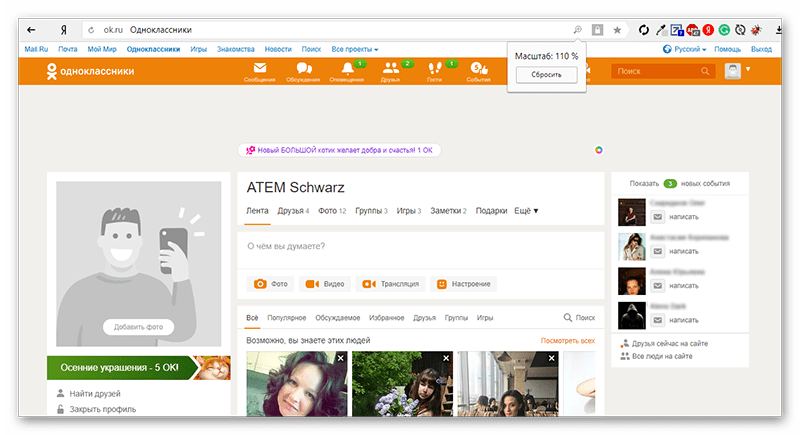The height and width of the screenshot is (435, 800).
Task: Open the Yandex home icon
Action: (63, 30)
